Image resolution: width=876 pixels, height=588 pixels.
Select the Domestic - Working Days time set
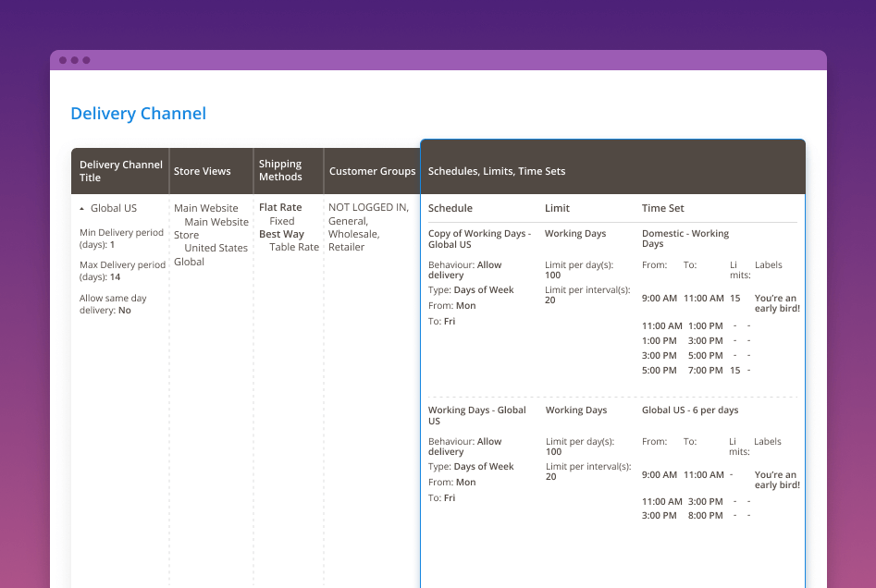click(x=685, y=239)
